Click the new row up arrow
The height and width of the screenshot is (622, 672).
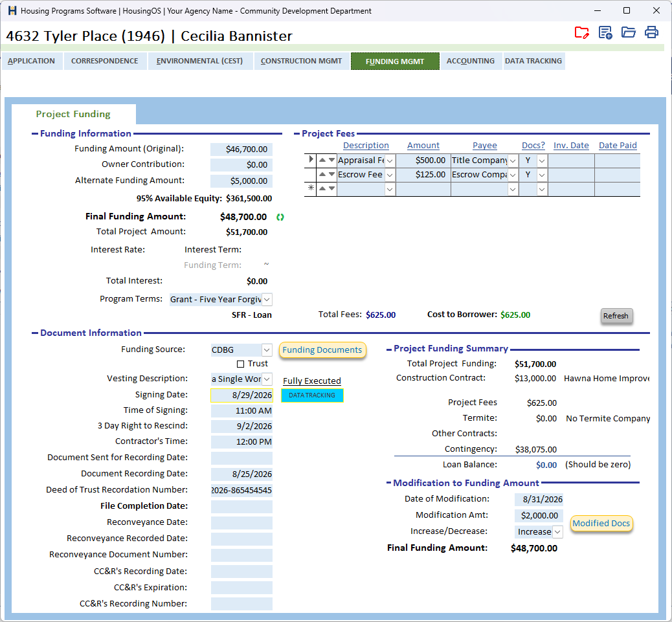coord(322,188)
